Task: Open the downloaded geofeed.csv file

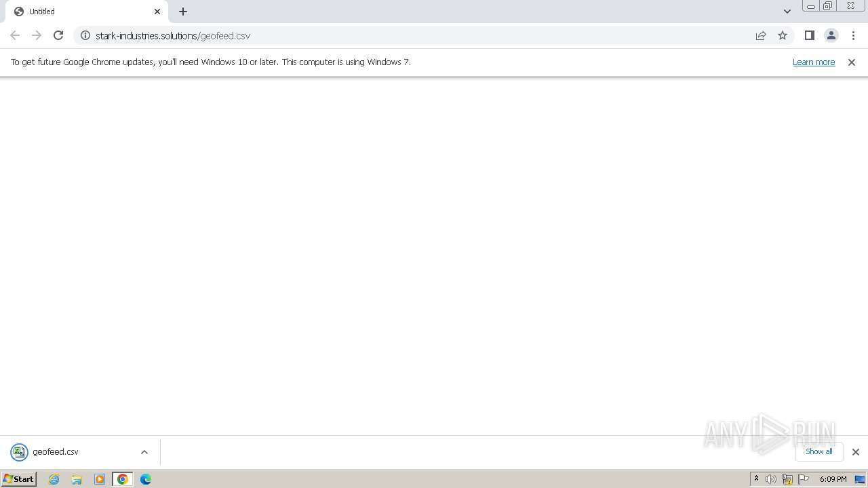Action: pyautogui.click(x=55, y=451)
